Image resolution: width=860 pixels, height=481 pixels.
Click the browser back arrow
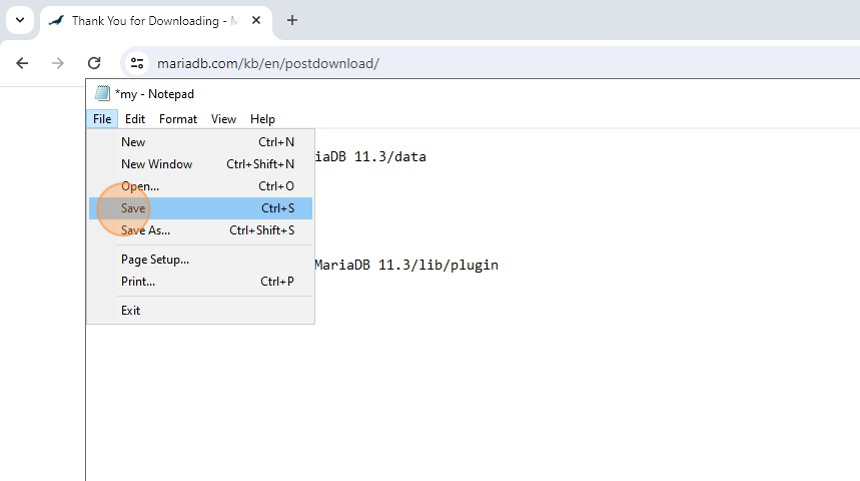pyautogui.click(x=22, y=63)
